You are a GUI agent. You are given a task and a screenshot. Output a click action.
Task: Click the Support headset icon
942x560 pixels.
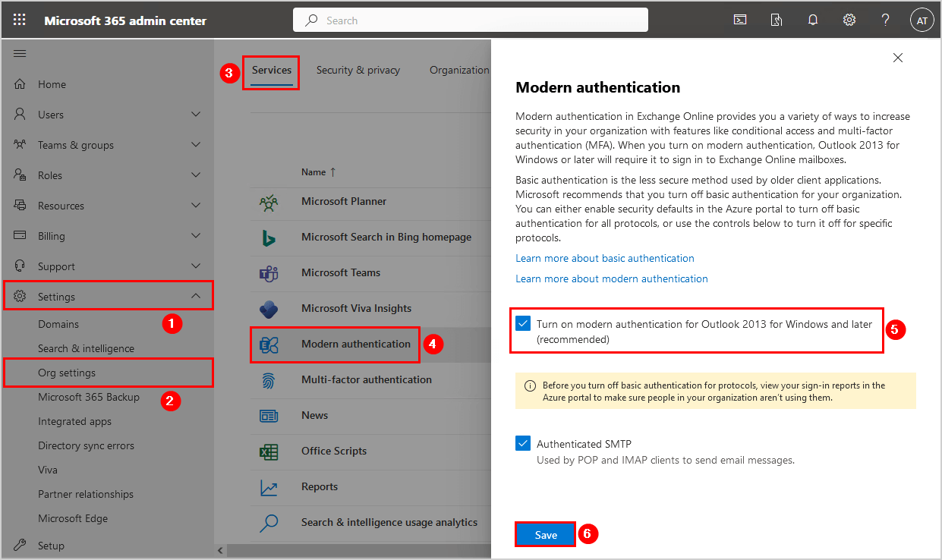coord(20,266)
